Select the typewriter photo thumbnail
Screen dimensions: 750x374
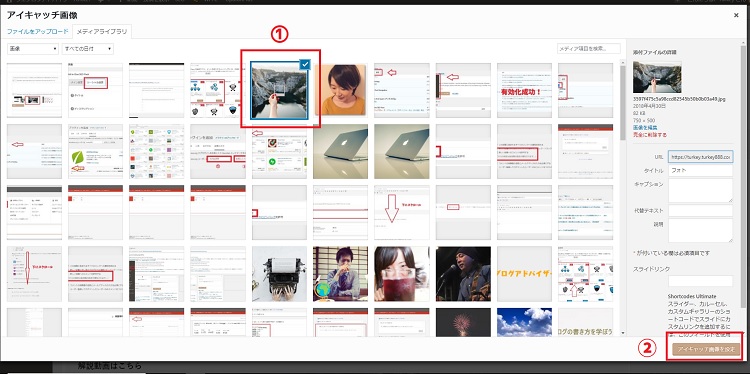click(279, 274)
